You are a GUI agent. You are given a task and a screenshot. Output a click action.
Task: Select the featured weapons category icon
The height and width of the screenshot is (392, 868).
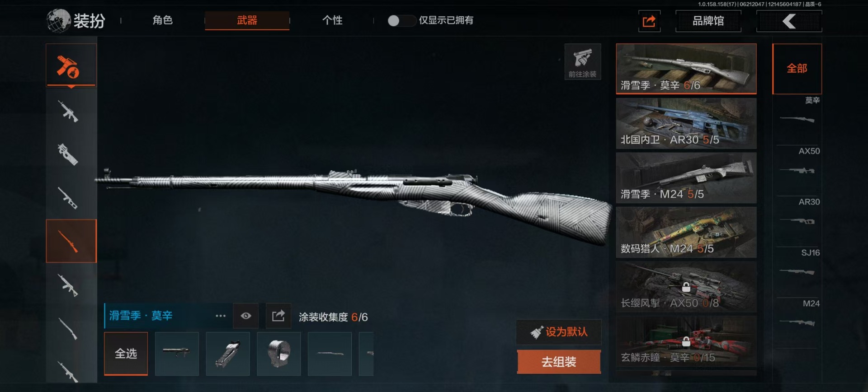71,65
